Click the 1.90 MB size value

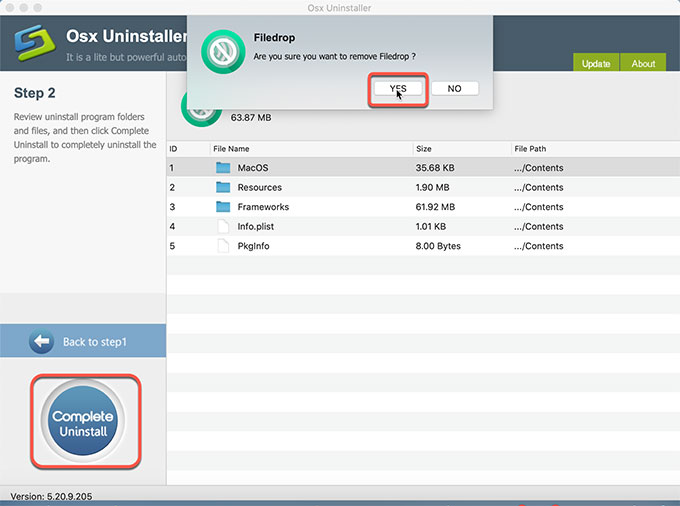pyautogui.click(x=432, y=187)
